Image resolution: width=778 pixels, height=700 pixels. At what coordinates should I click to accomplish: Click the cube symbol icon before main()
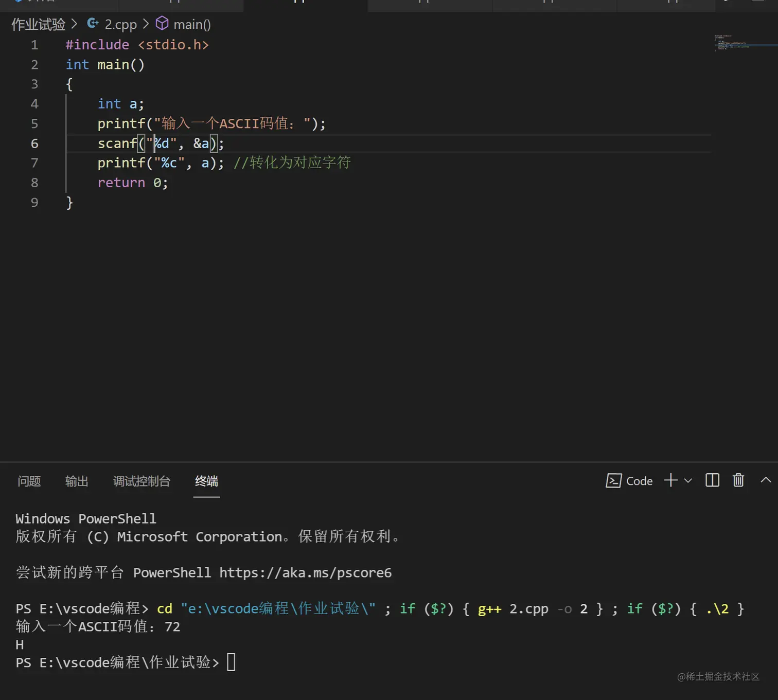pyautogui.click(x=162, y=23)
